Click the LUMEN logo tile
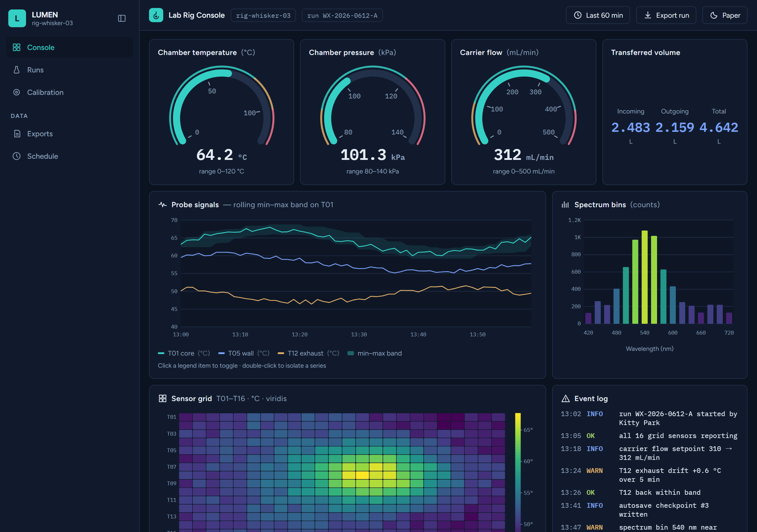Viewport: 757px width, 532px height. click(17, 18)
